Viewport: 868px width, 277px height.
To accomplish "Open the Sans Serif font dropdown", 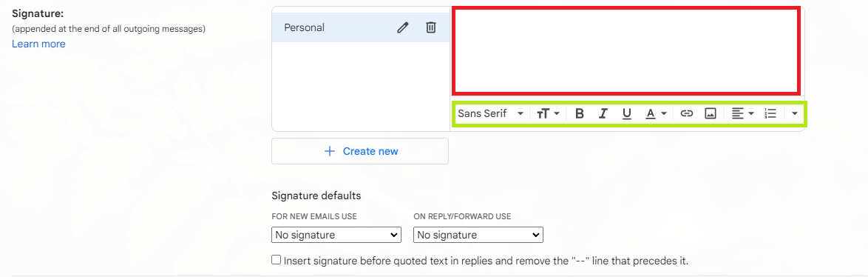I will click(x=490, y=113).
